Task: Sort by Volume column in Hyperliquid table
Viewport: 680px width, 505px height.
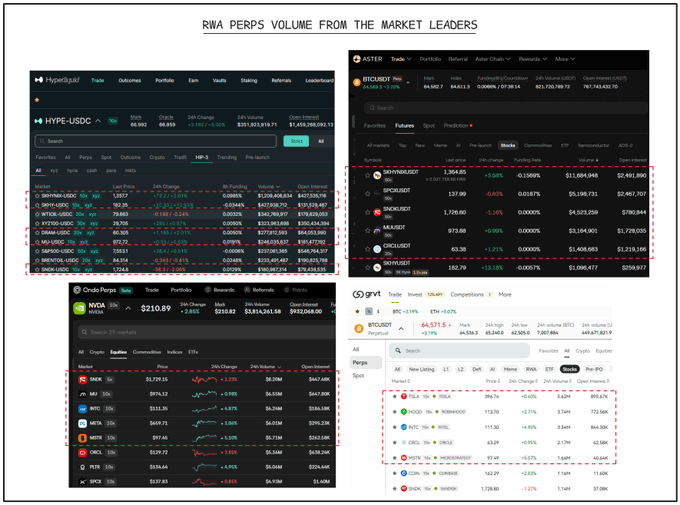Action: 268,187
